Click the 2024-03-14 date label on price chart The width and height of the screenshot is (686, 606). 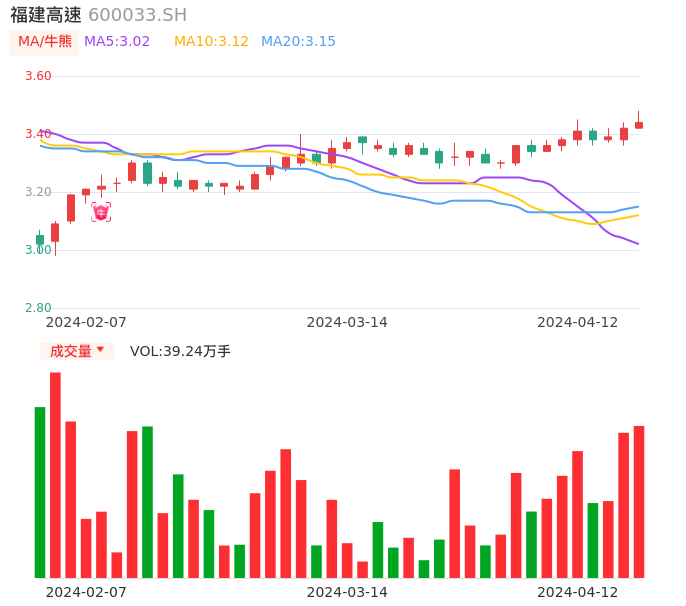[x=347, y=322]
